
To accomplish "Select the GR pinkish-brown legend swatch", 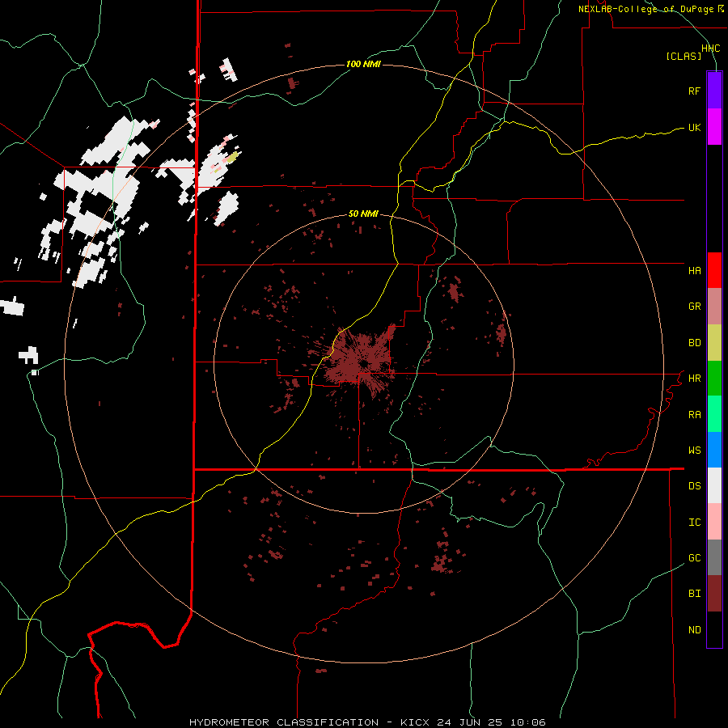I will click(x=714, y=307).
